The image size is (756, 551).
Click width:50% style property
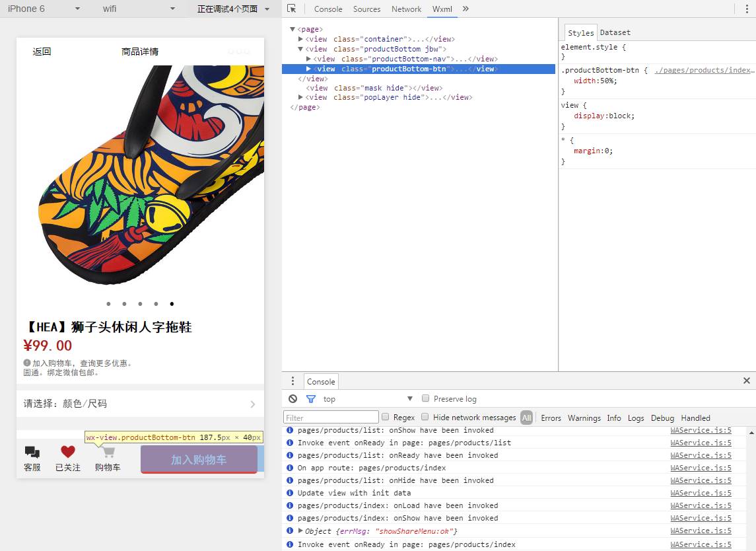[595, 81]
